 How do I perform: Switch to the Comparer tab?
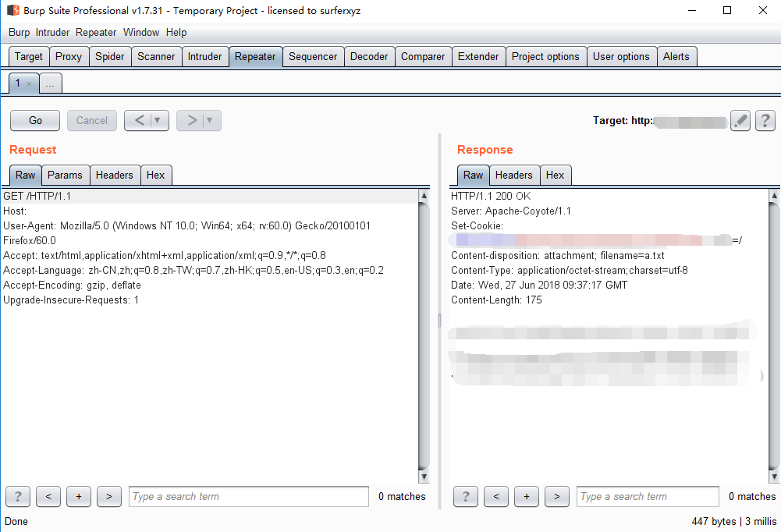[x=423, y=57]
